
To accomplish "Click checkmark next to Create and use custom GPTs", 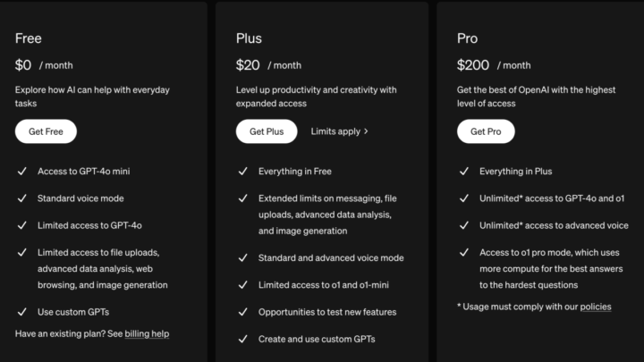I will coord(243,339).
